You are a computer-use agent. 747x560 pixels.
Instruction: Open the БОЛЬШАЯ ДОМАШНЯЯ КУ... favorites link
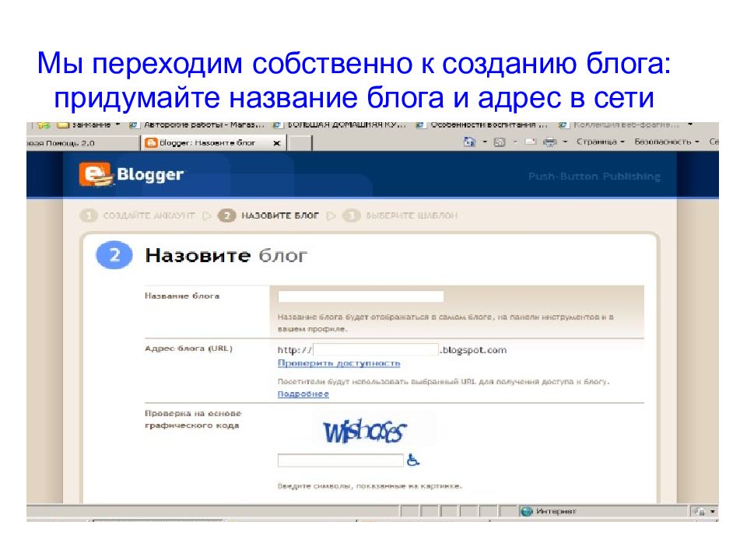(340, 124)
